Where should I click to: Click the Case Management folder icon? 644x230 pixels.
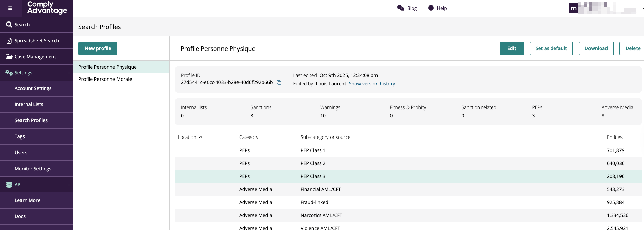tap(9, 57)
